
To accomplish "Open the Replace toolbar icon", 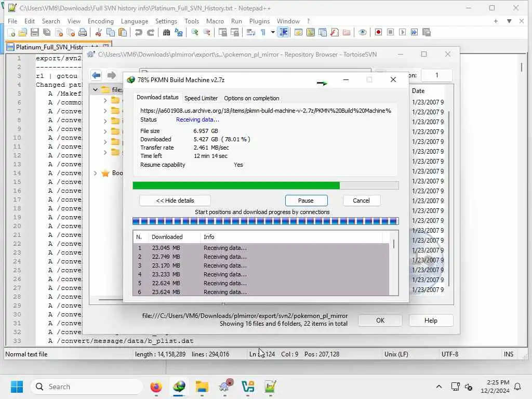I will (x=179, y=33).
